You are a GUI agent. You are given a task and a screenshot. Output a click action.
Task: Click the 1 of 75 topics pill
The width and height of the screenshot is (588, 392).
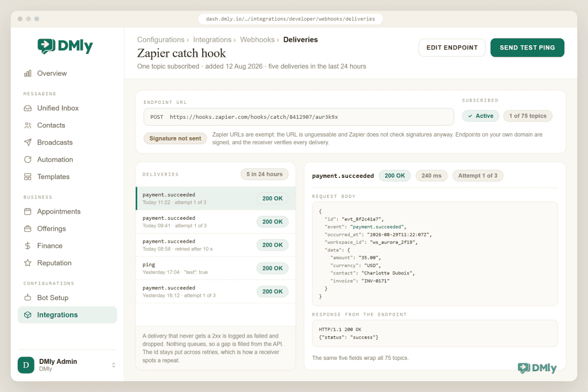coord(528,116)
